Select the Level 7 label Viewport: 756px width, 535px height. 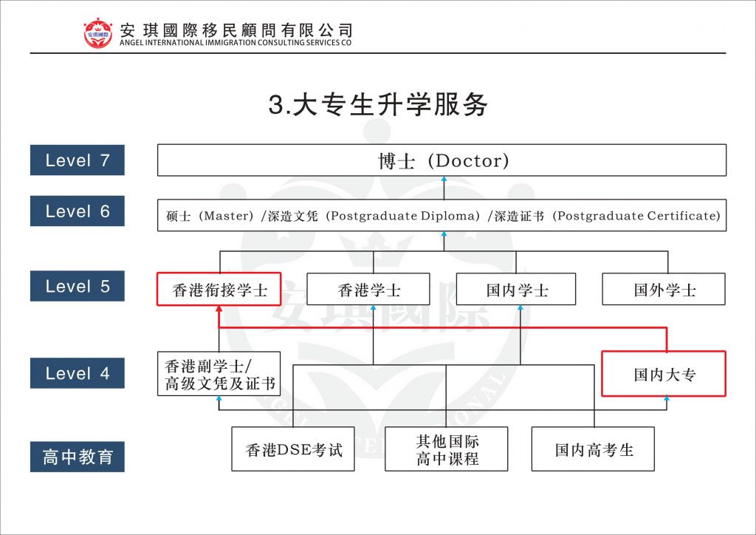coord(78,160)
